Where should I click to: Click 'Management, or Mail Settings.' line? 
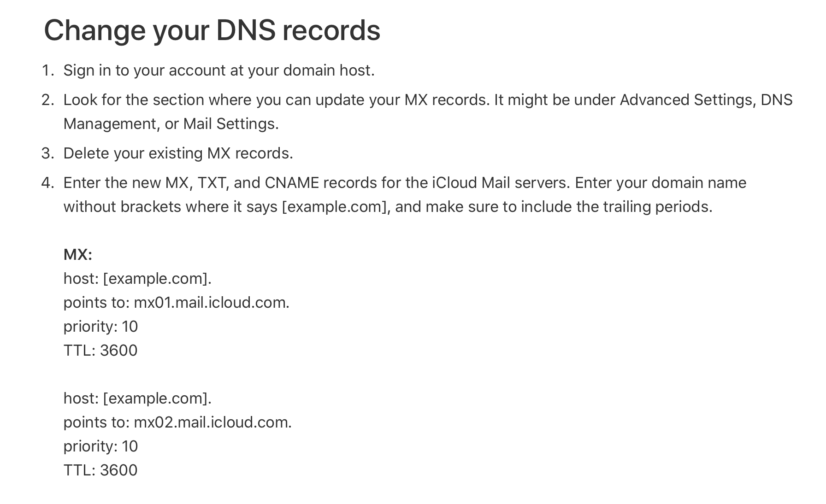[171, 124]
